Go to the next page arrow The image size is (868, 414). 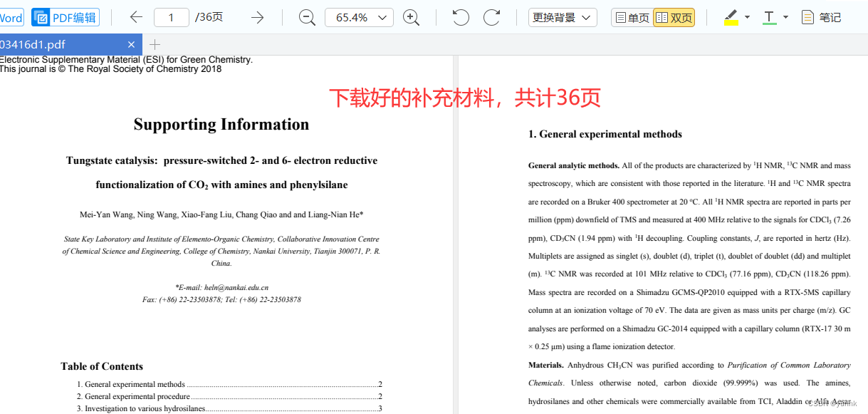tap(257, 17)
